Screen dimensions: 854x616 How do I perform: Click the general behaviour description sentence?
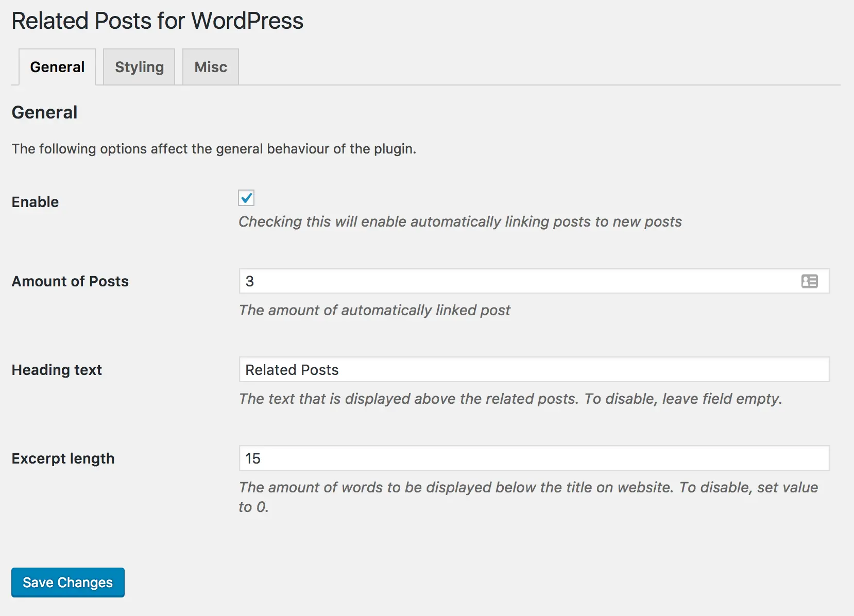pyautogui.click(x=214, y=149)
